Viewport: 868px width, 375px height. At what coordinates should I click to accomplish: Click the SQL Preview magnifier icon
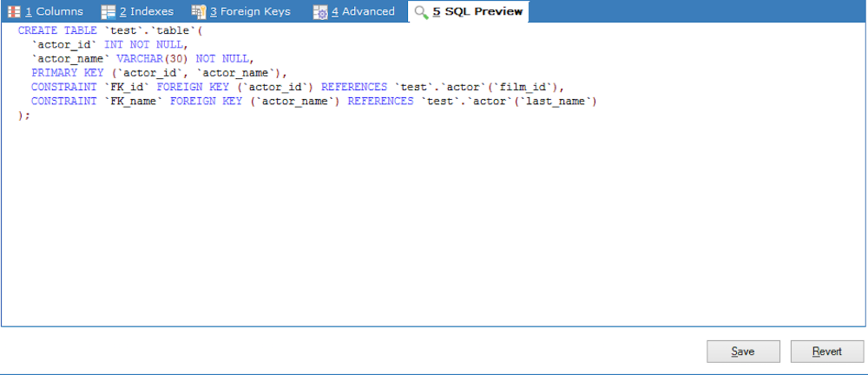point(421,12)
